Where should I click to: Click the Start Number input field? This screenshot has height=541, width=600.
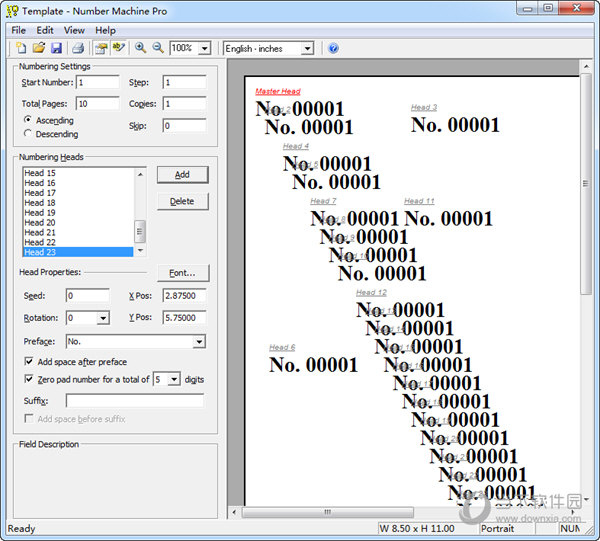pyautogui.click(x=98, y=82)
